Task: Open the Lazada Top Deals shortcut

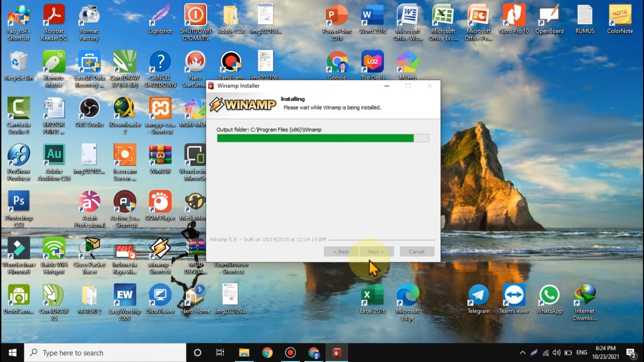Action: pos(373,66)
